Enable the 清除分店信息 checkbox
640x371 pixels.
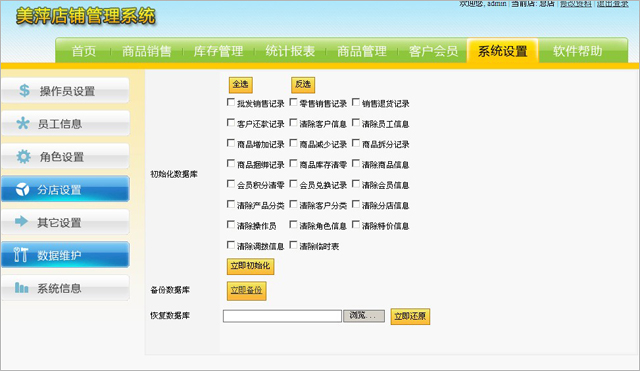[356, 204]
